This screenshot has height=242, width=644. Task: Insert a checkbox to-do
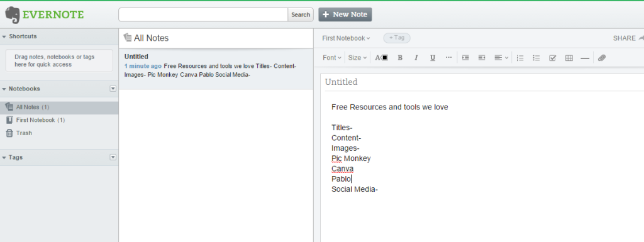point(552,58)
